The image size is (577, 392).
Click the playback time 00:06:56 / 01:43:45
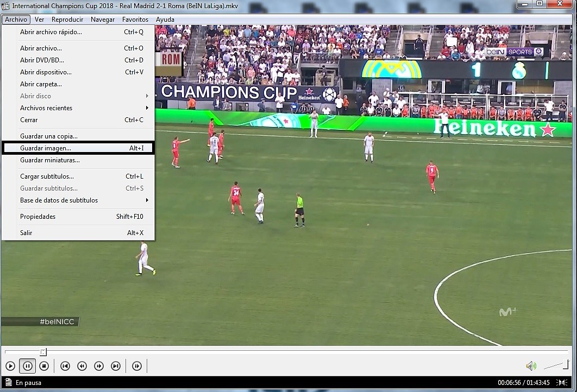[524, 382]
